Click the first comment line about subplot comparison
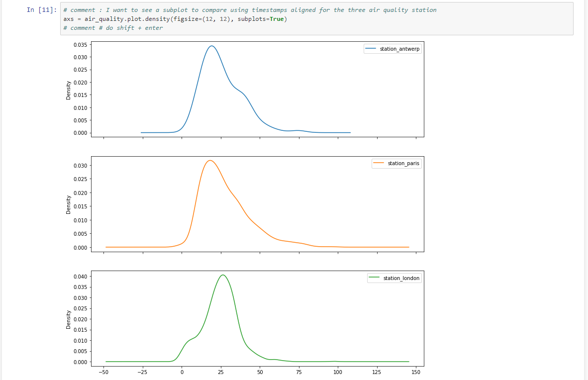The image size is (588, 380). click(x=250, y=10)
